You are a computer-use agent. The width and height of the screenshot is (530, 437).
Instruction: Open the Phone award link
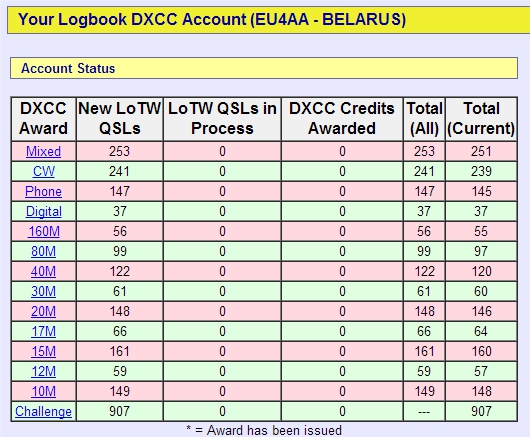point(43,191)
